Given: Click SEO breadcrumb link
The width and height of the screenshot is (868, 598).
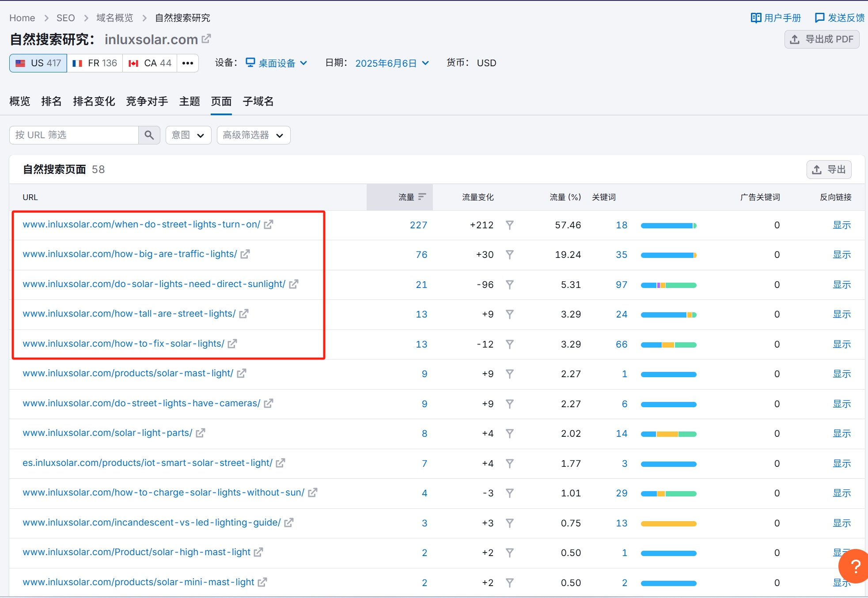Looking at the screenshot, I should [66, 18].
